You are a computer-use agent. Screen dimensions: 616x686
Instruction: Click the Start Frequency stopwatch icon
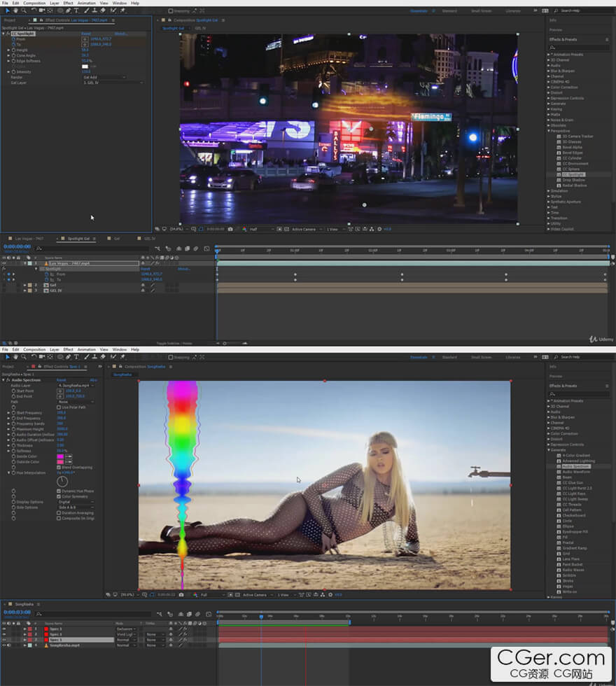click(x=13, y=412)
